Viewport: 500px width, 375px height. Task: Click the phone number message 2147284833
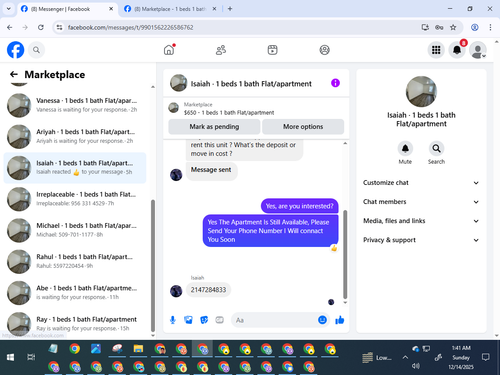(208, 290)
